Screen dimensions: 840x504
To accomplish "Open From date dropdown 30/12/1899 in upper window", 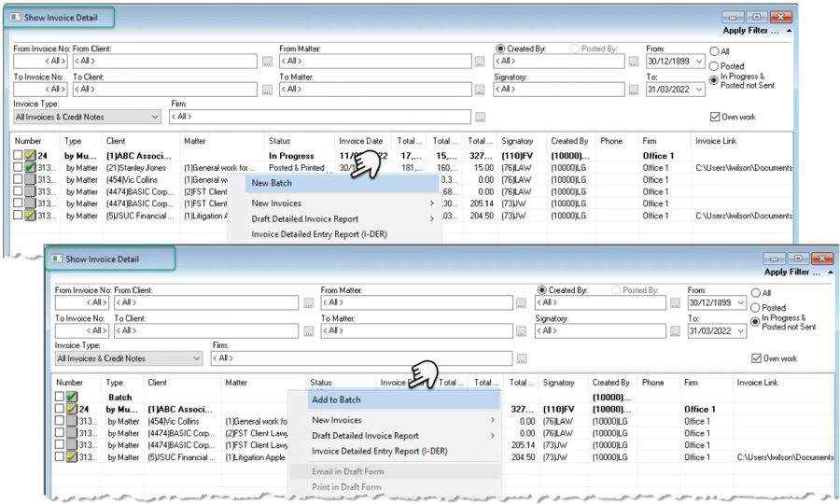I will pos(698,61).
